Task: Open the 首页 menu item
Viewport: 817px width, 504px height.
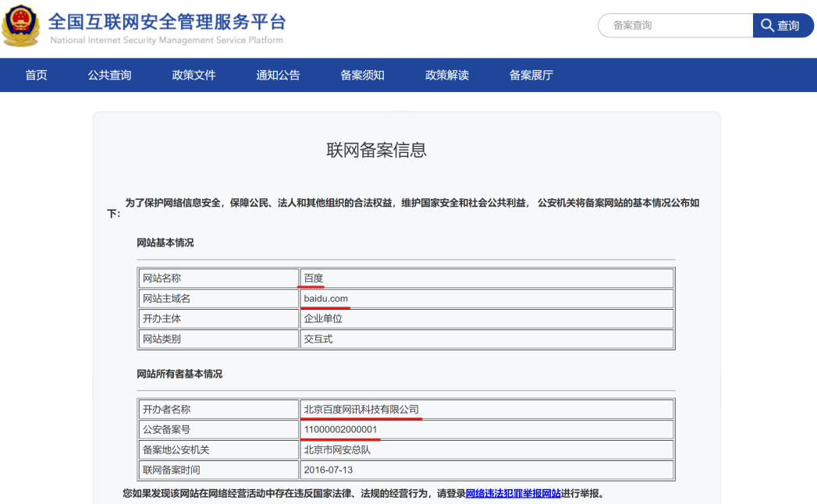Action: [36, 75]
